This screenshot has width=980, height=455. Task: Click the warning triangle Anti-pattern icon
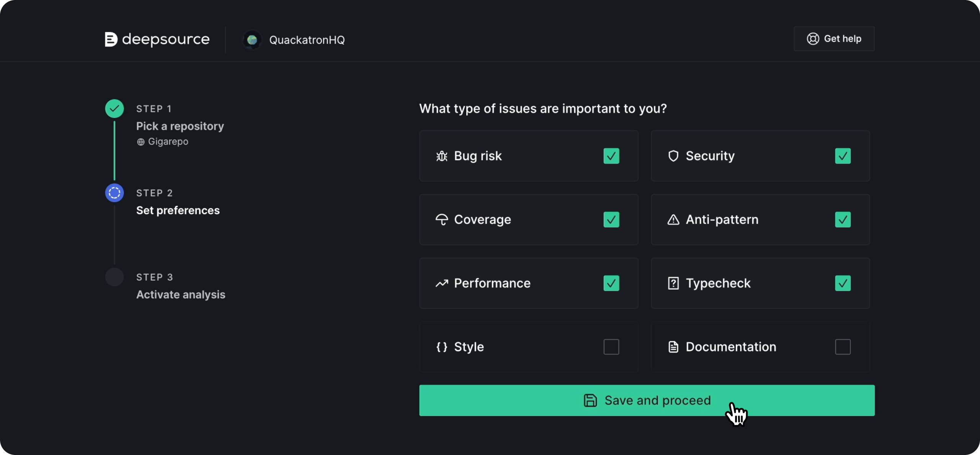[673, 219]
